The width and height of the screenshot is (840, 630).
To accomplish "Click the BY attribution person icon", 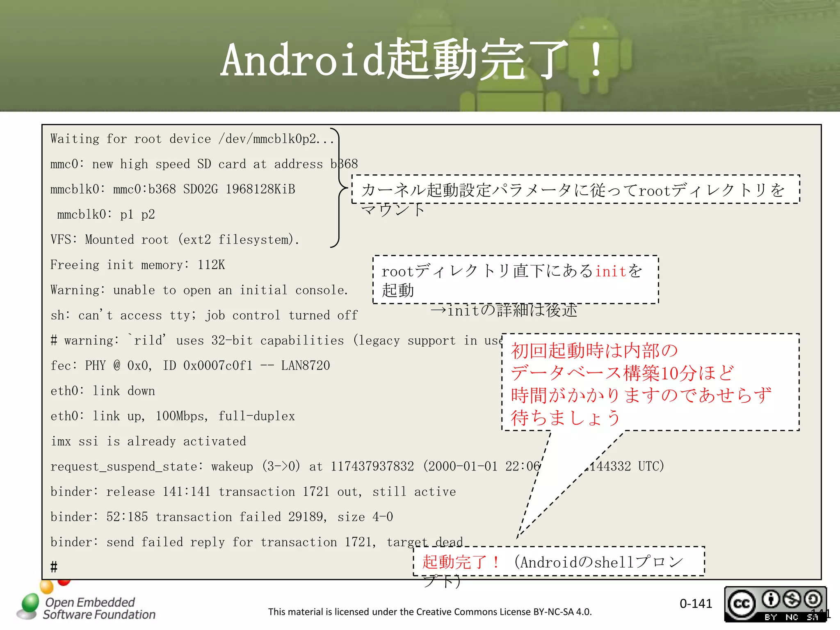I will pyautogui.click(x=771, y=600).
